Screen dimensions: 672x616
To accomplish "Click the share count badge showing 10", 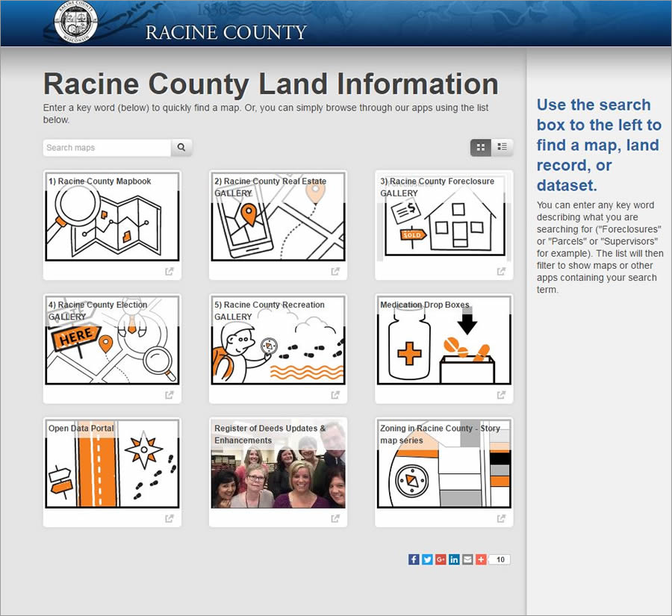I will click(x=500, y=559).
